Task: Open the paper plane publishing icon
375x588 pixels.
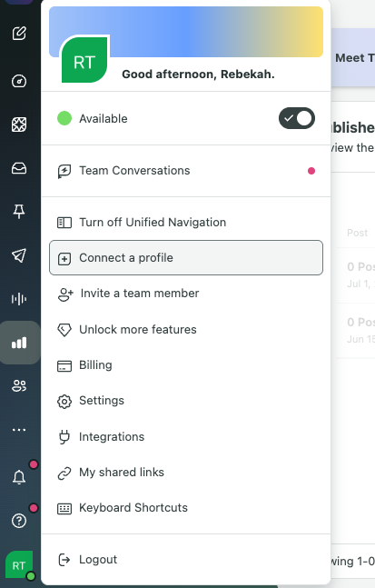Action: click(x=19, y=255)
